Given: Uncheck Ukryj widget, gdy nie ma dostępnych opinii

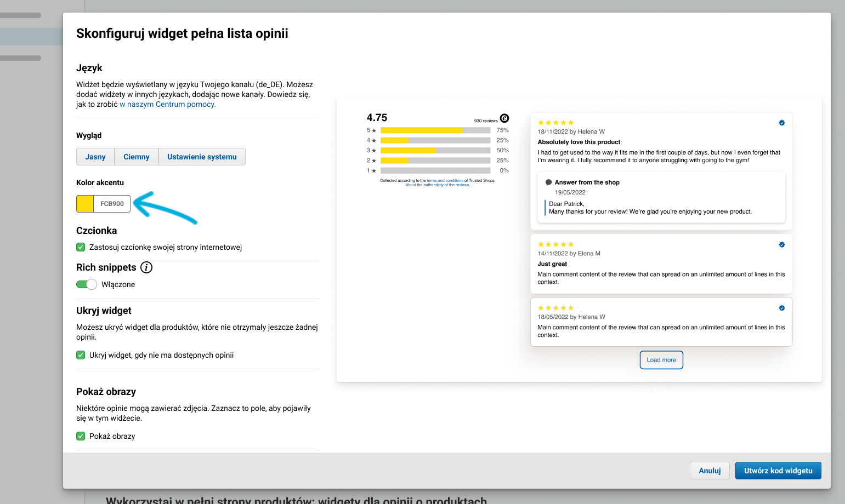Looking at the screenshot, I should [81, 355].
